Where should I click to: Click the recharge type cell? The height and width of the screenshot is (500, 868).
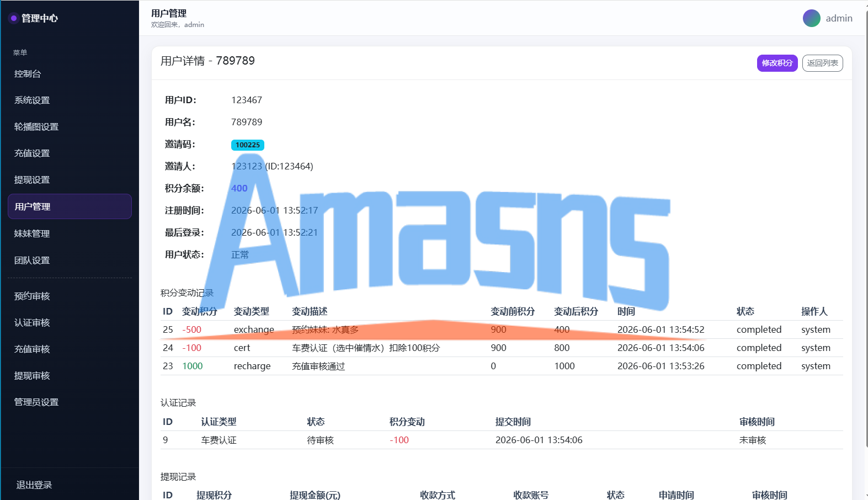coord(252,366)
